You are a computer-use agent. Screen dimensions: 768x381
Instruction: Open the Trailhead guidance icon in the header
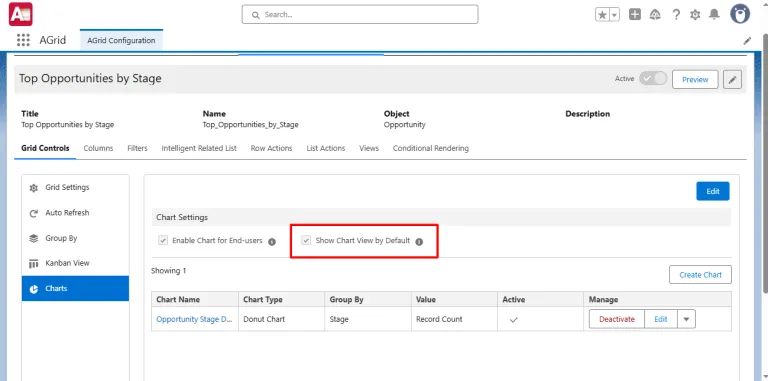pyautogui.click(x=655, y=15)
